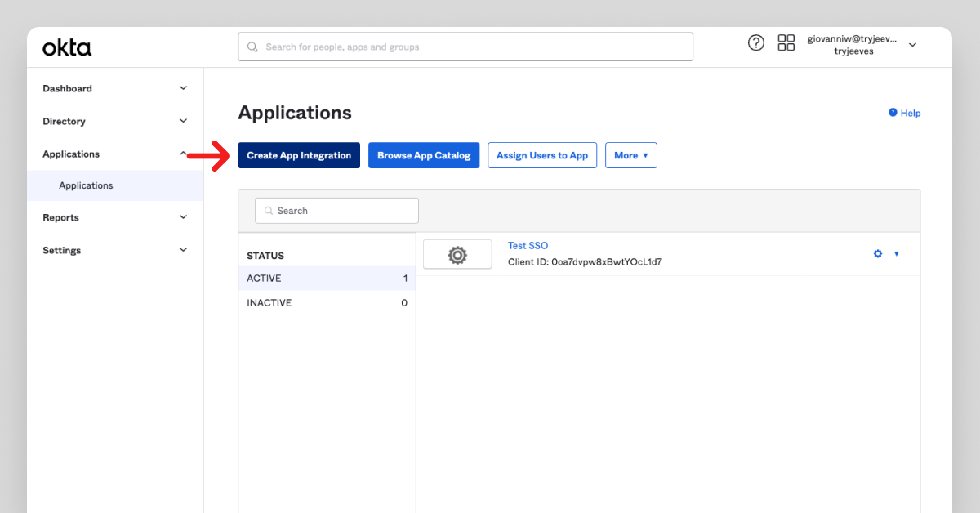Open the help question mark icon
This screenshot has height=513, width=980.
click(756, 43)
